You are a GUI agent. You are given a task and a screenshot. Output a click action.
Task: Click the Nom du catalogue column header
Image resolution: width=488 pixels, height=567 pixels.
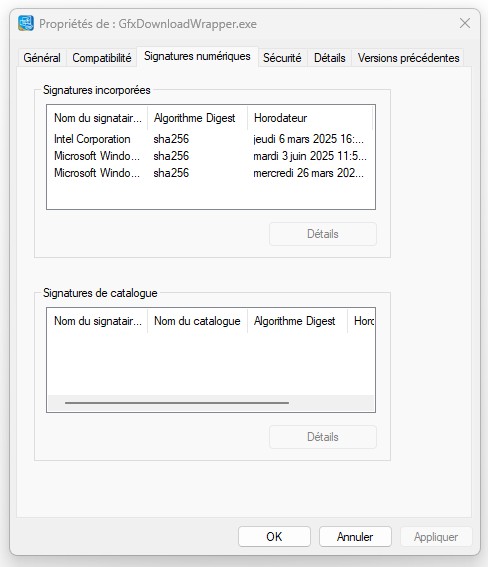point(197,321)
